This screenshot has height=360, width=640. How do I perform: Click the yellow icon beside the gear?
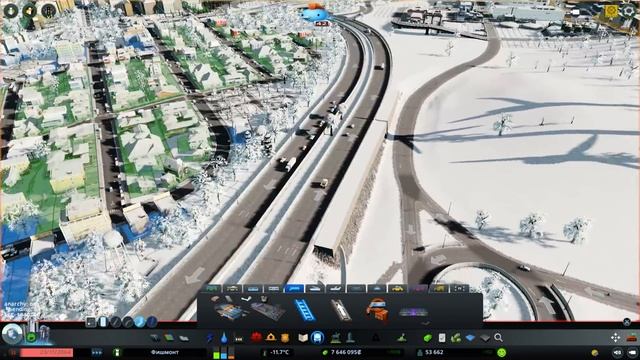[611, 11]
